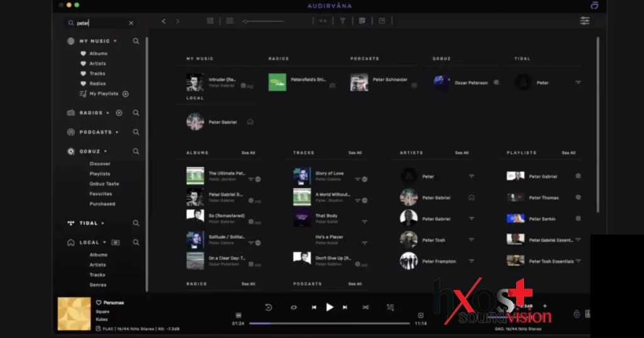Search within Qobuz
The width and height of the screenshot is (644, 338).
(136, 151)
